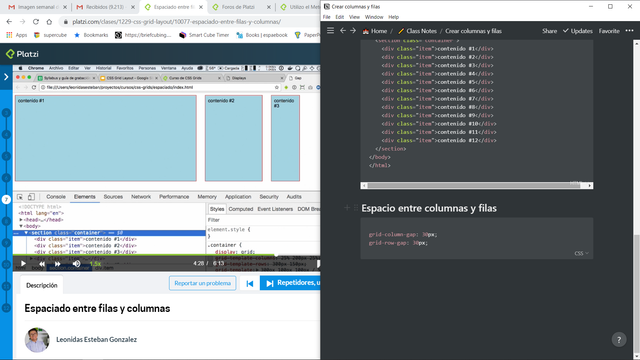This screenshot has height=360, width=640.
Task: Click the Platzi logo
Action: tap(22, 54)
